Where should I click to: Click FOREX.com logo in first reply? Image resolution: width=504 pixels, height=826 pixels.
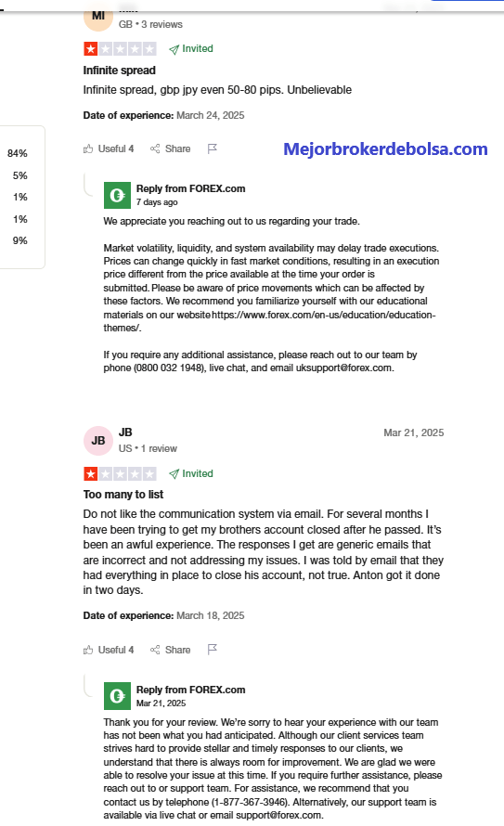[117, 196]
